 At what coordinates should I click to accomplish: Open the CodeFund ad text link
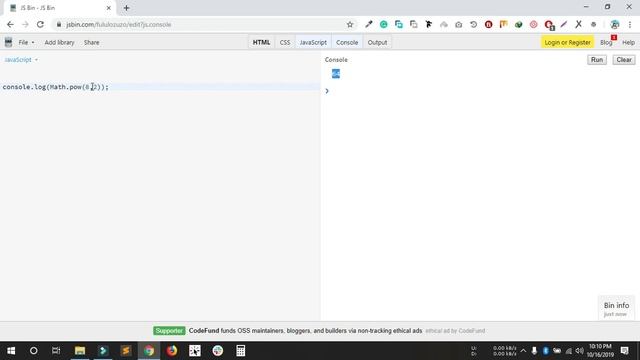[x=305, y=331]
